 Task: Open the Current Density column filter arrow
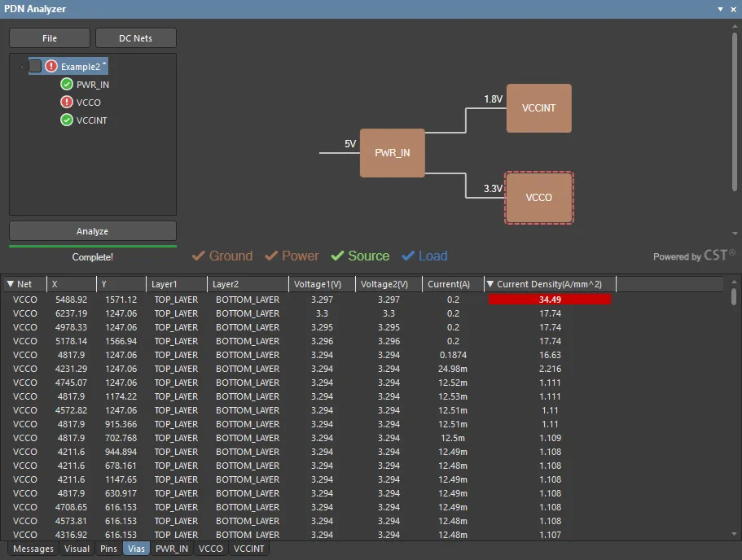490,284
